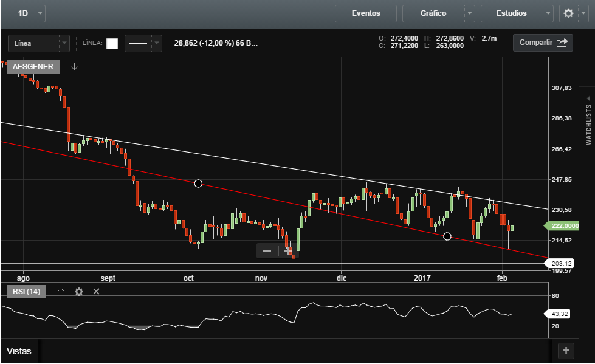Select the upper anchor circle on red trendline
Viewport: 595px width, 364px height.
(198, 183)
